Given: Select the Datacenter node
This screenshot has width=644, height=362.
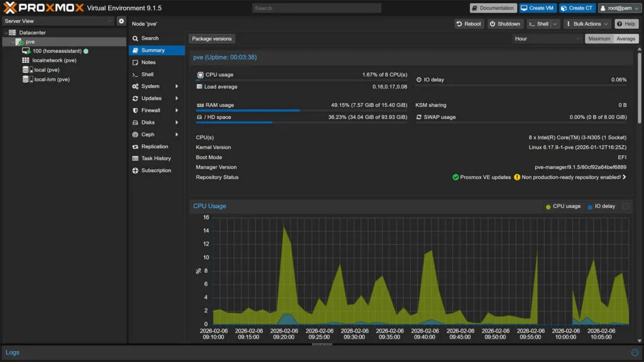Looking at the screenshot, I should tap(32, 33).
